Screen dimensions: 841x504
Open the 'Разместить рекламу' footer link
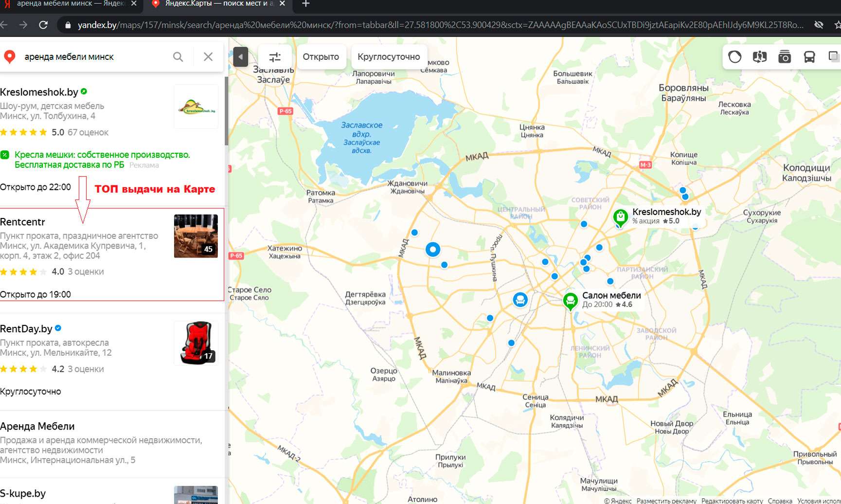[x=666, y=501]
